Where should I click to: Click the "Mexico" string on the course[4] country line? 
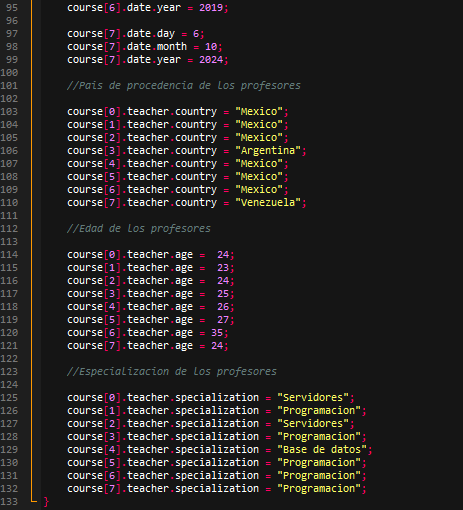pos(259,164)
